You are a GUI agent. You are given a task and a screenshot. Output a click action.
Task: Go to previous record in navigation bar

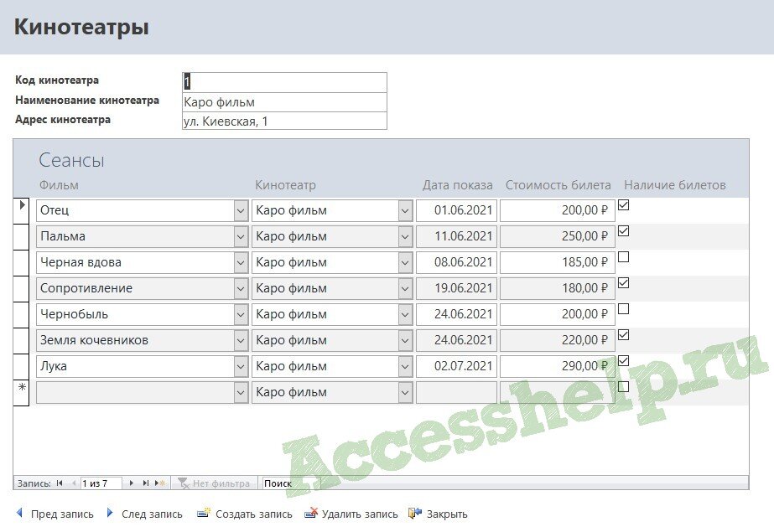click(74, 483)
